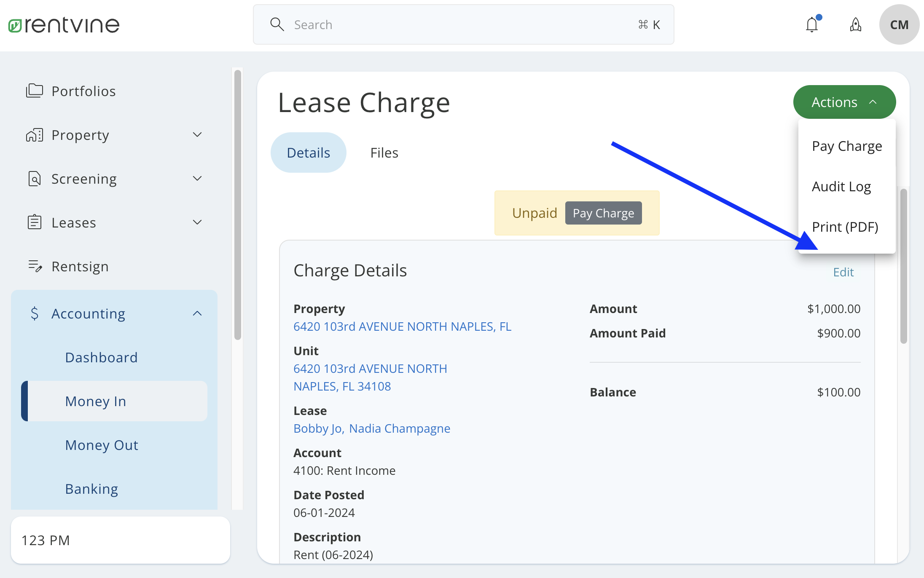
Task: Click the Edit link in Charge Details
Action: pos(843,272)
